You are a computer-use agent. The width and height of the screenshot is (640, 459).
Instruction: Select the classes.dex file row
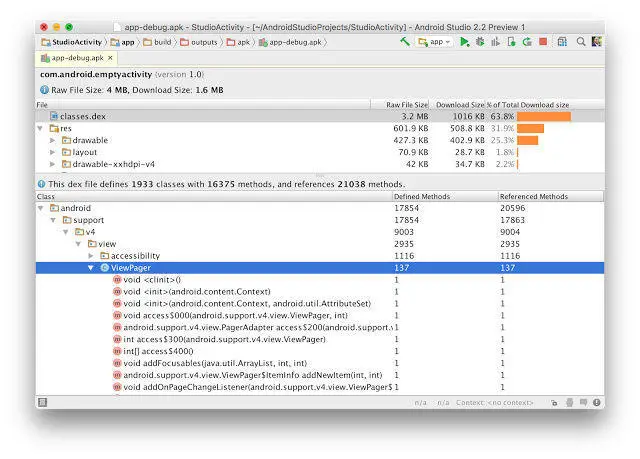[320, 116]
